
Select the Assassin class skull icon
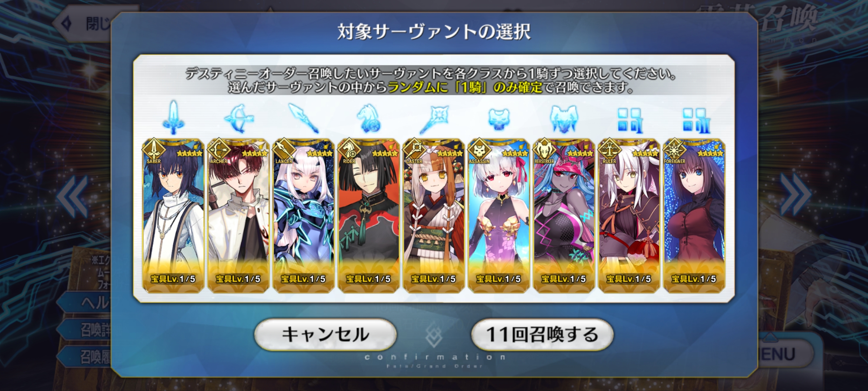(499, 119)
